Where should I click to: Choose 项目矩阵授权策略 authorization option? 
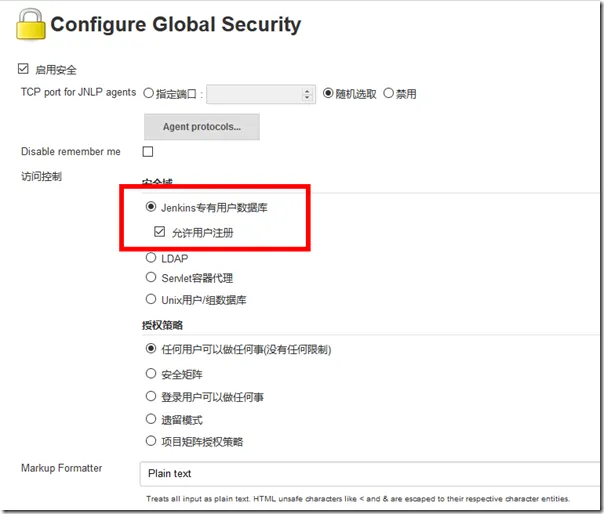pos(151,441)
